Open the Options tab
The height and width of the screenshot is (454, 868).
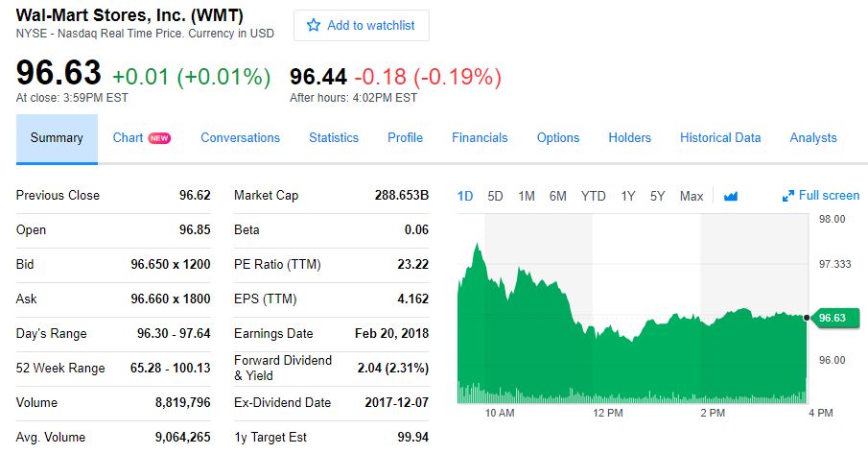[558, 138]
